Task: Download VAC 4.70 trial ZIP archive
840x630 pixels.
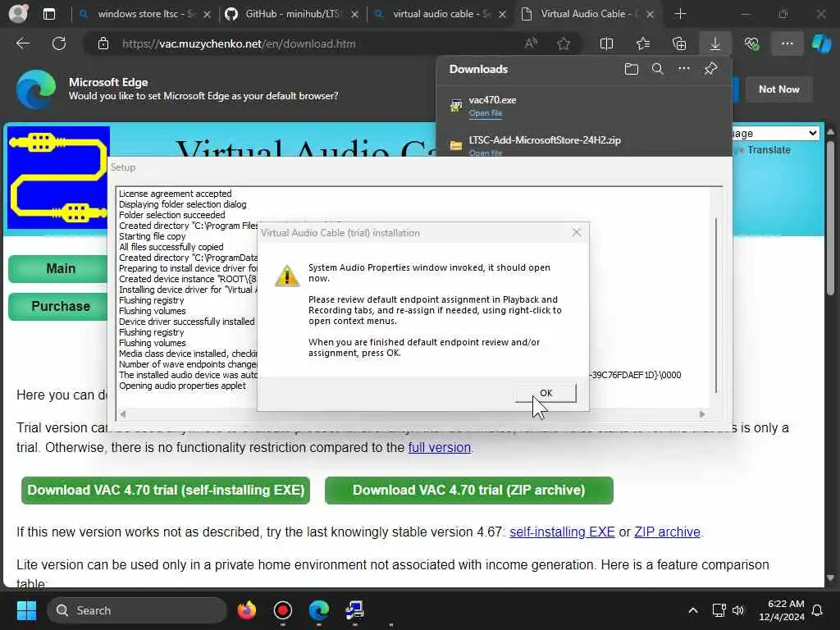Action: pyautogui.click(x=468, y=491)
